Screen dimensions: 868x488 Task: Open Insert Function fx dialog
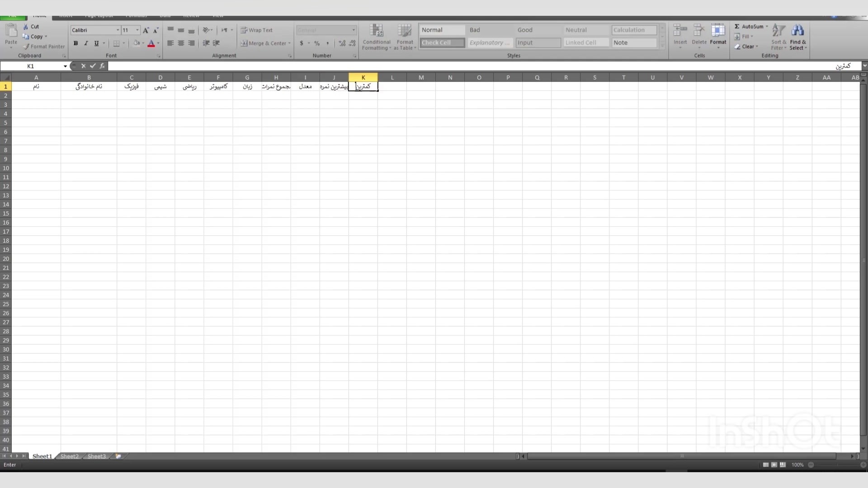click(x=102, y=66)
